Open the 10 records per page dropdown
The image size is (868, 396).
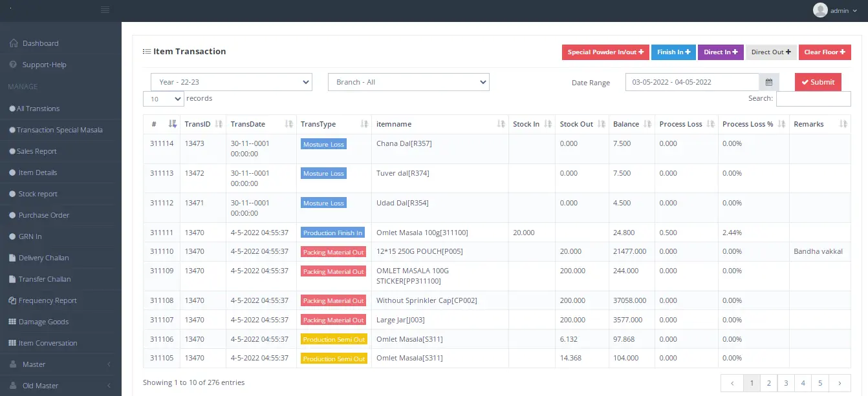pyautogui.click(x=164, y=99)
